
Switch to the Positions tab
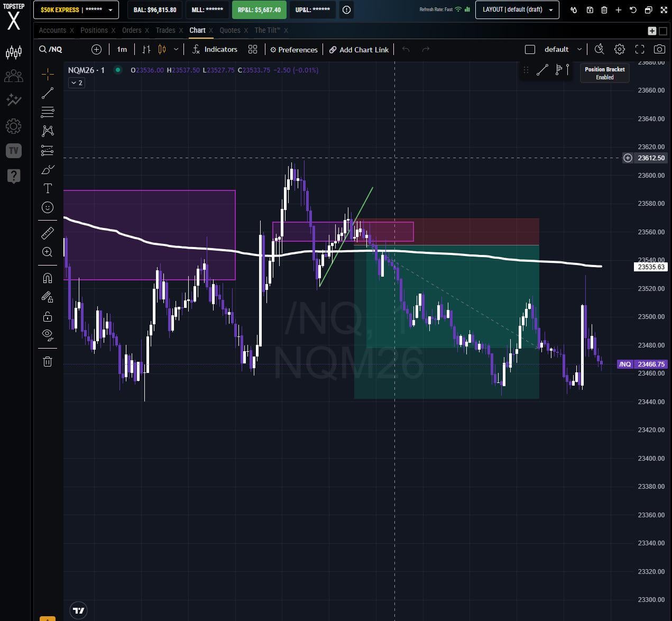(94, 30)
